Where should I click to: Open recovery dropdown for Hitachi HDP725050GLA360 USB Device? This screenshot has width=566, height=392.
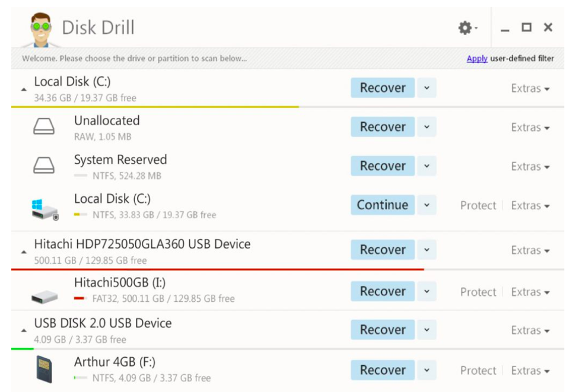(427, 250)
